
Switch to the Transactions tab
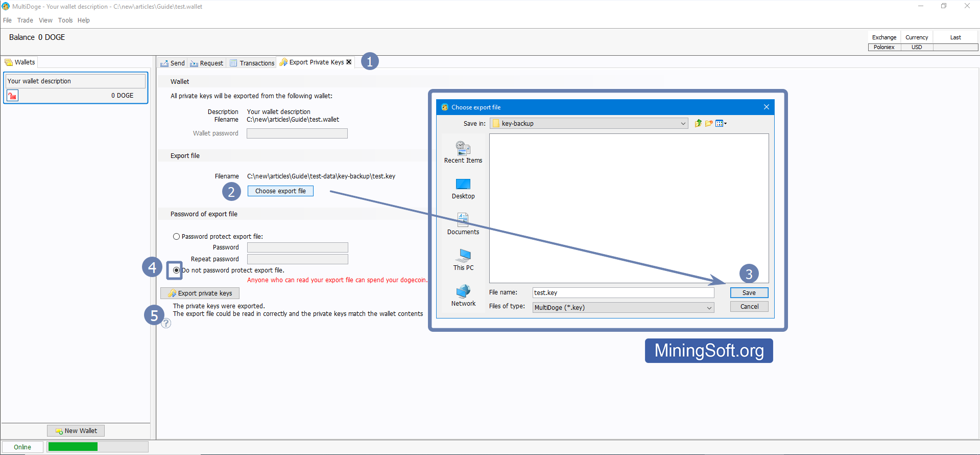click(x=252, y=63)
